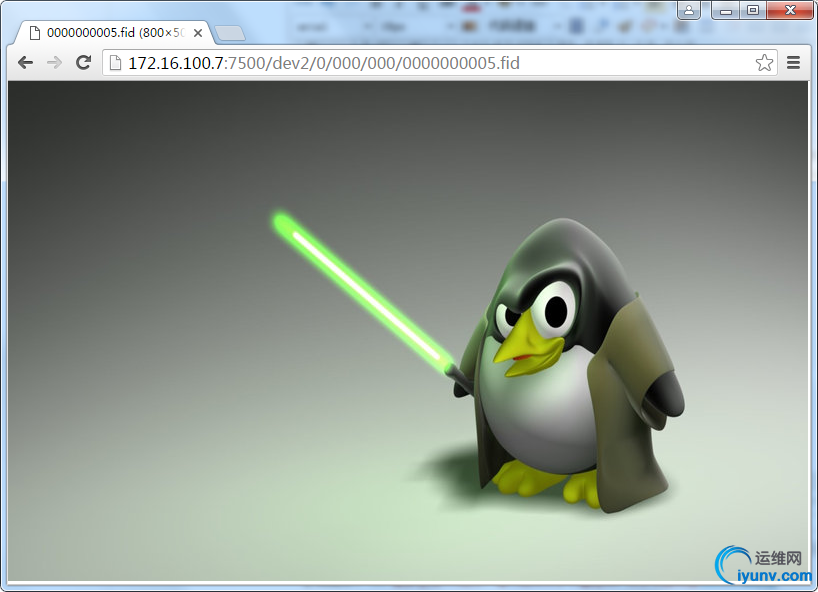The height and width of the screenshot is (592, 818).
Task: Open the user profile button in title bar
Action: 689,10
